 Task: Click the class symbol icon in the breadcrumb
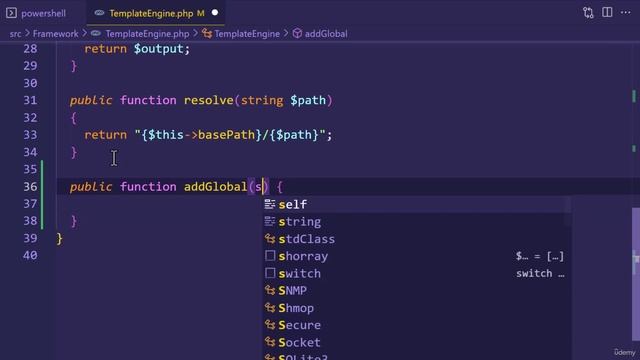pos(207,33)
